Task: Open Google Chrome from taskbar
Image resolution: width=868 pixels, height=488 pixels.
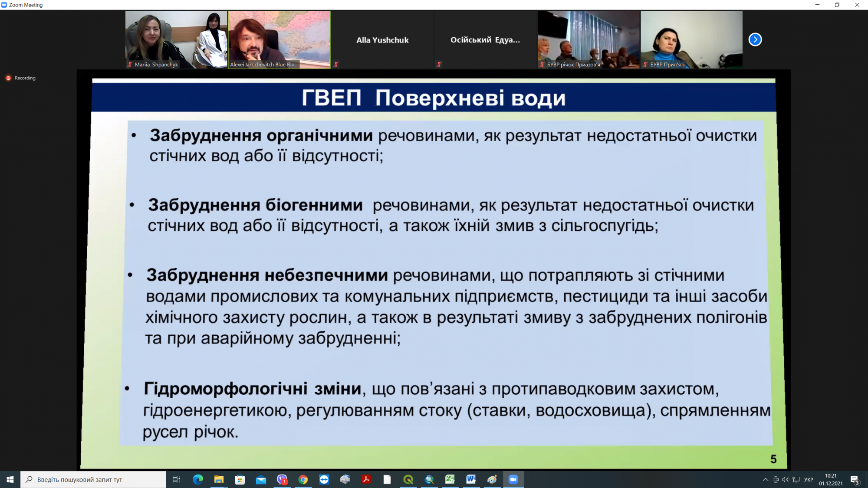Action: [303, 479]
